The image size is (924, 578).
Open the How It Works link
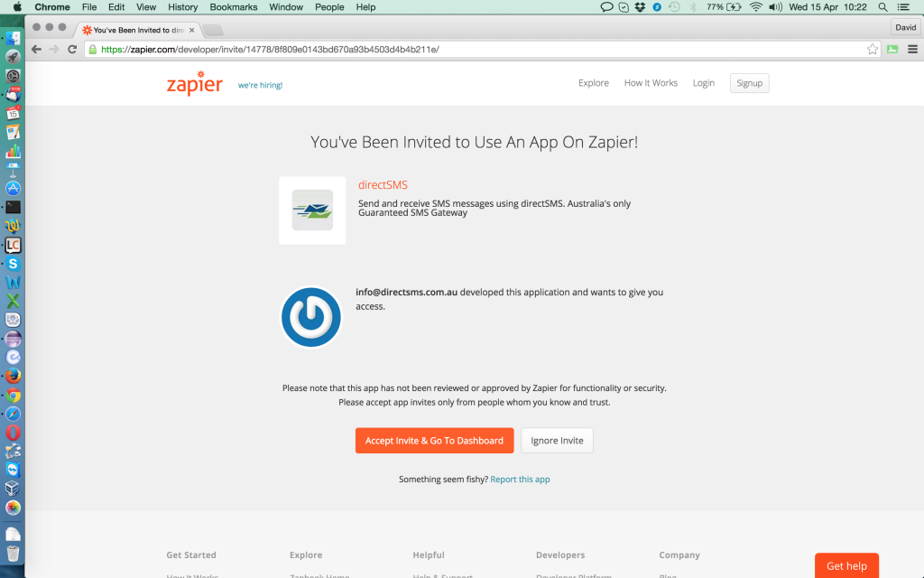(x=651, y=83)
